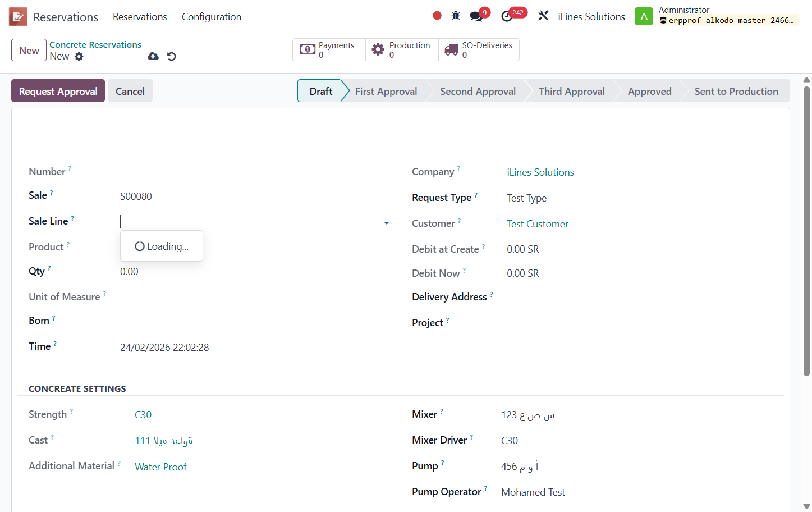
Task: Open the activities clock icon
Action: point(507,16)
